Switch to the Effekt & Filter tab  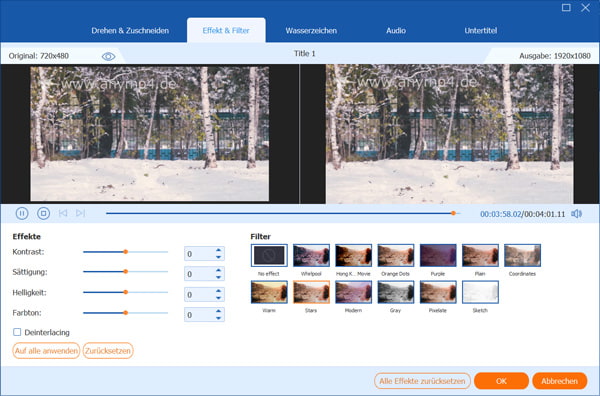[226, 31]
